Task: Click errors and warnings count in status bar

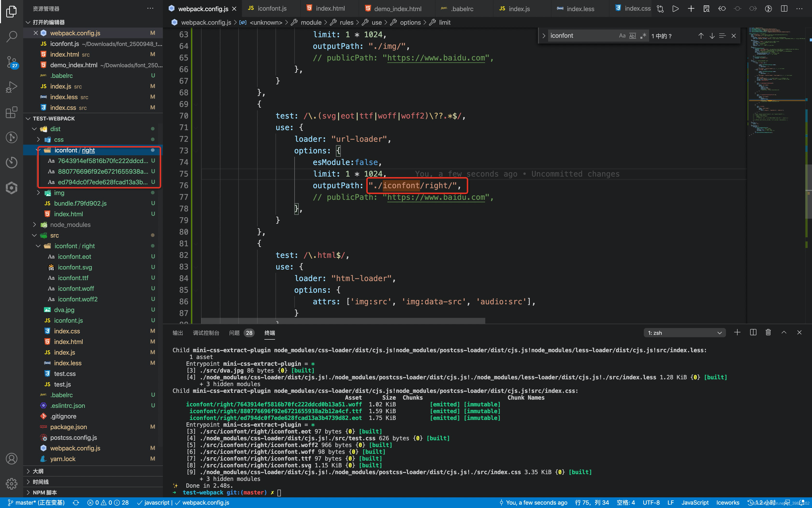Action: (x=108, y=503)
